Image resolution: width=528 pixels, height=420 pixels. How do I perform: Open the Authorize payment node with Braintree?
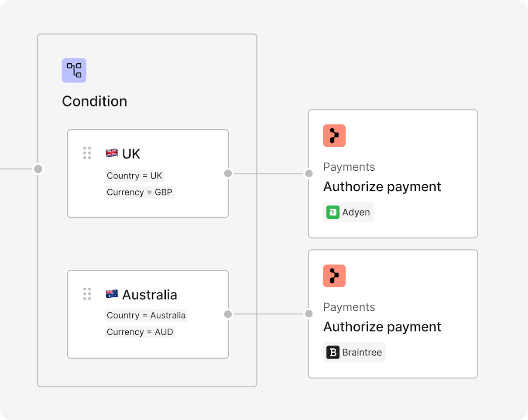pyautogui.click(x=393, y=314)
